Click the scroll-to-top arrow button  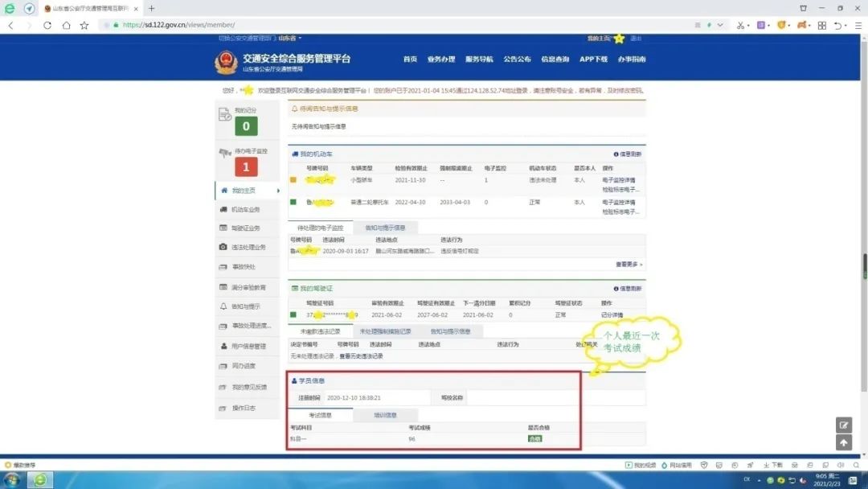click(x=843, y=442)
